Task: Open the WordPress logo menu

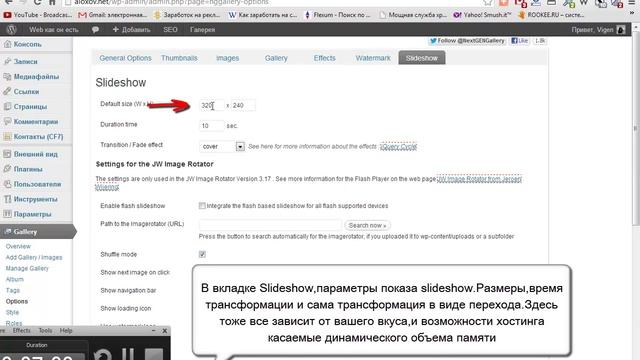Action: tap(11, 29)
